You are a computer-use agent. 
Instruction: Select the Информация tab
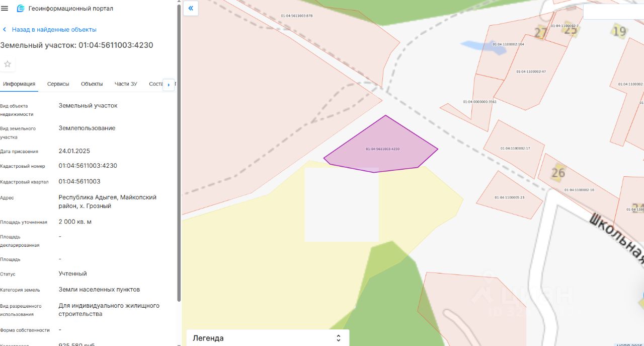click(x=19, y=84)
